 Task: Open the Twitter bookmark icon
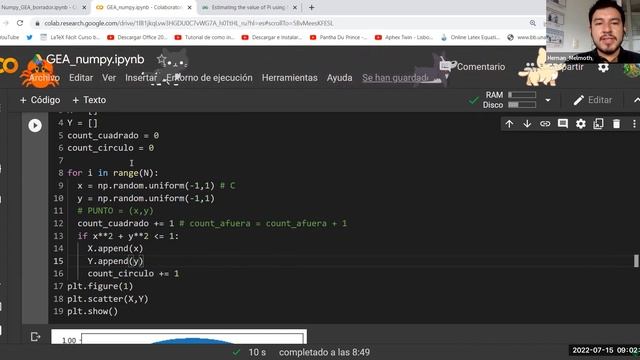click(29, 37)
